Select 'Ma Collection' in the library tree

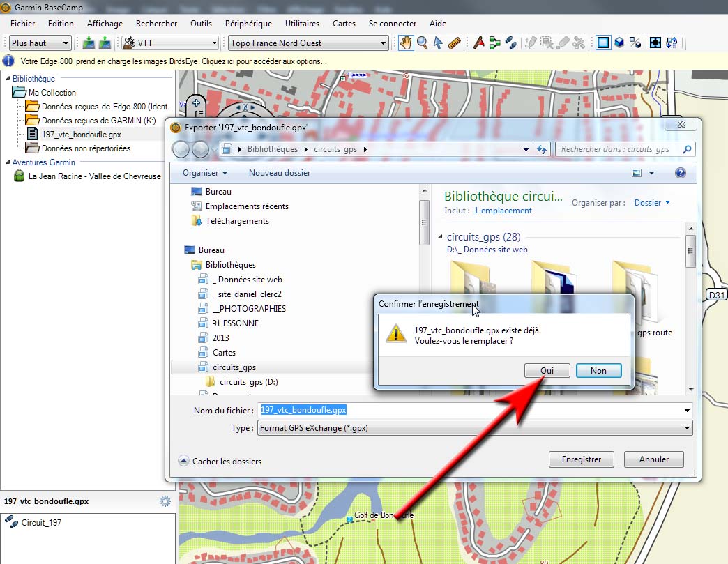(x=52, y=93)
